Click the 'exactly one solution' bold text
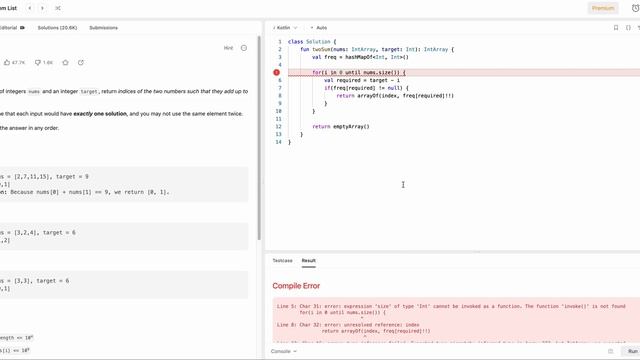The image size is (640, 360). point(100,114)
